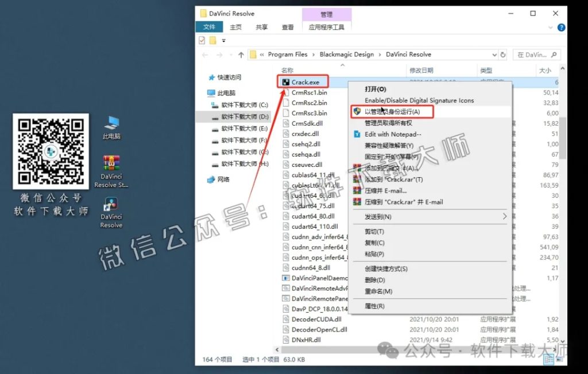Viewport: 588px width, 374px height.
Task: Click the refresh icon in the address bar
Action: point(504,54)
